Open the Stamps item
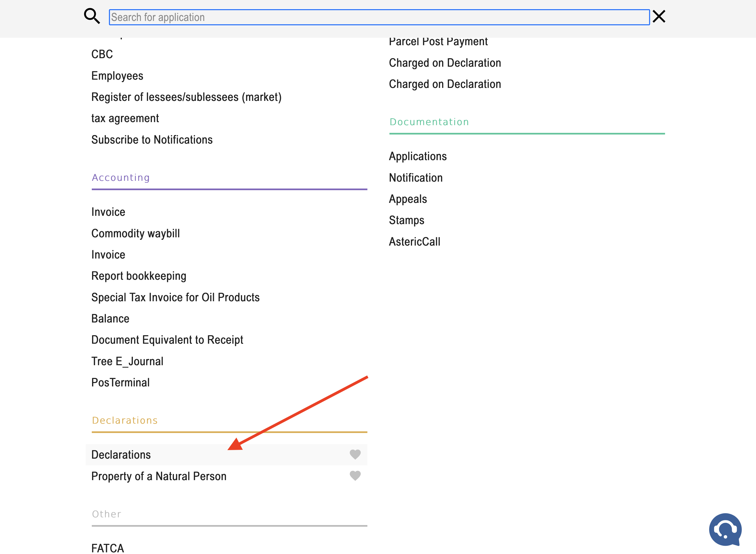This screenshot has width=756, height=554. (x=406, y=220)
